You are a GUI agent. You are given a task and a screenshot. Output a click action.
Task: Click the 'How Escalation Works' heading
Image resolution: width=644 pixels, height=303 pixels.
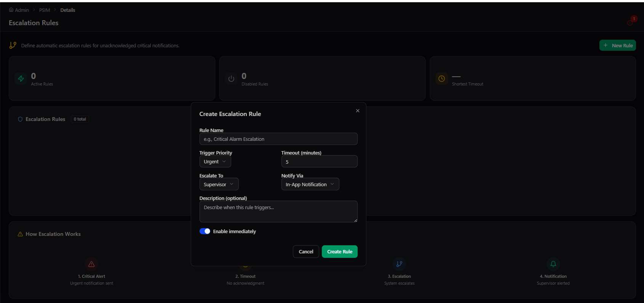click(53, 234)
